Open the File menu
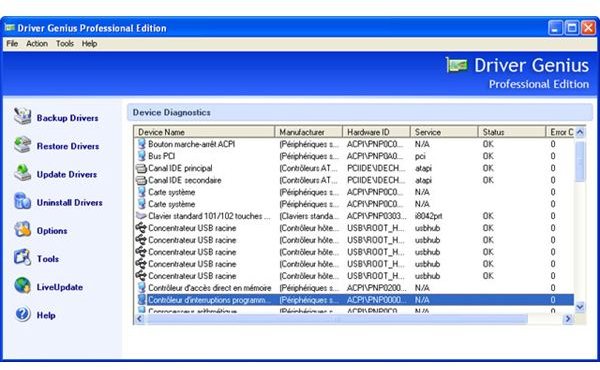Screen dimensions: 600x370 click(x=12, y=44)
